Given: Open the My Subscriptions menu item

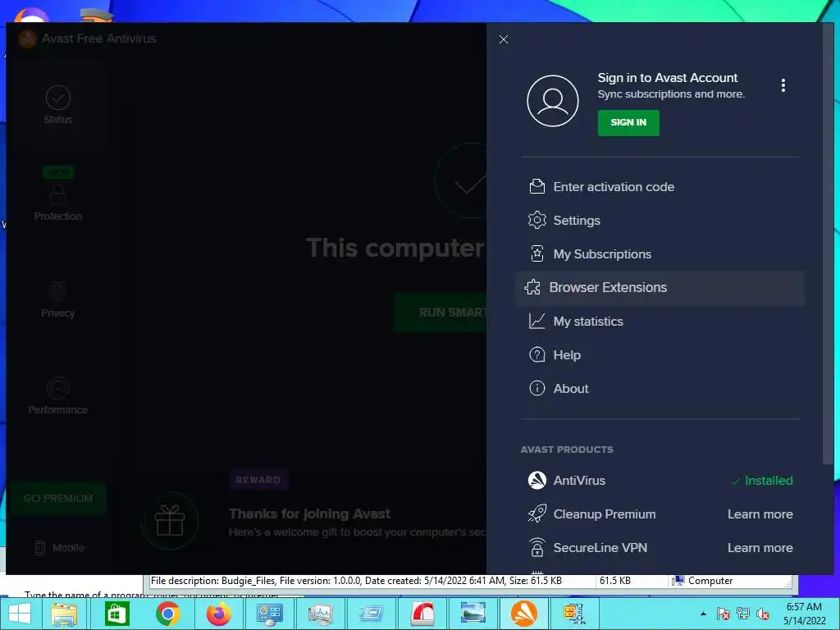Looking at the screenshot, I should [x=660, y=254].
